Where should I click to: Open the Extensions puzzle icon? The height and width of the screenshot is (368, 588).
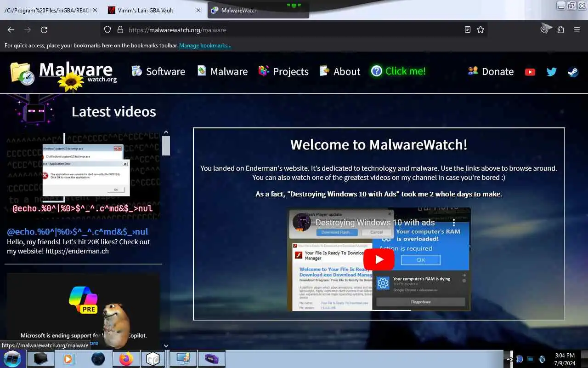[560, 29]
